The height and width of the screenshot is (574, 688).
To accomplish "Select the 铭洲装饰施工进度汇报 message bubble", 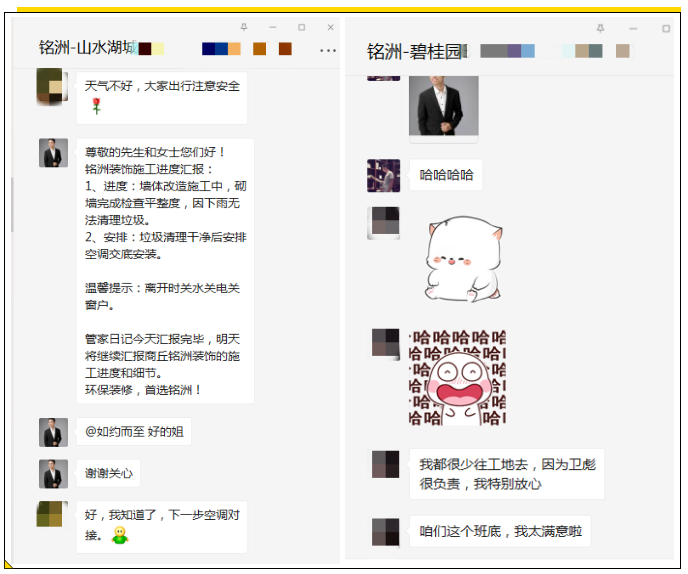I will click(x=165, y=270).
